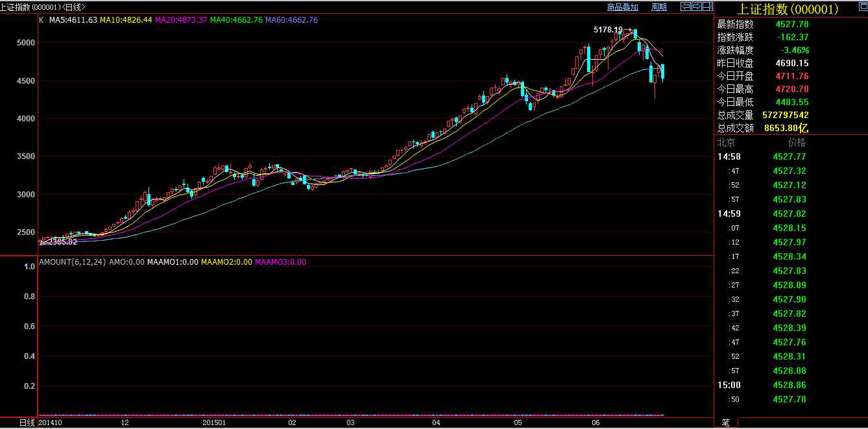Click the 201501 date marker on the time axis
Image resolution: width=868 pixels, height=429 pixels.
click(214, 423)
